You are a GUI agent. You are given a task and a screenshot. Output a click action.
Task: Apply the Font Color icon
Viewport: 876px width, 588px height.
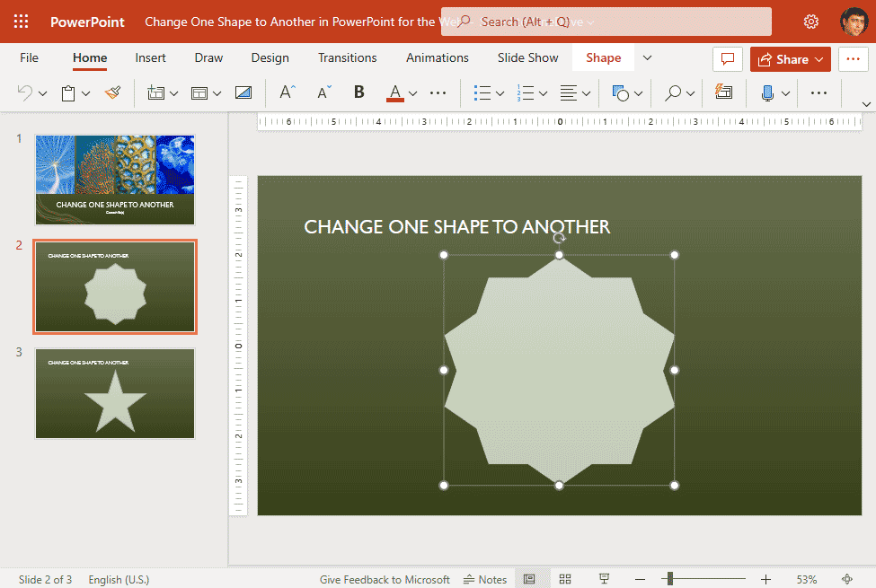[396, 92]
